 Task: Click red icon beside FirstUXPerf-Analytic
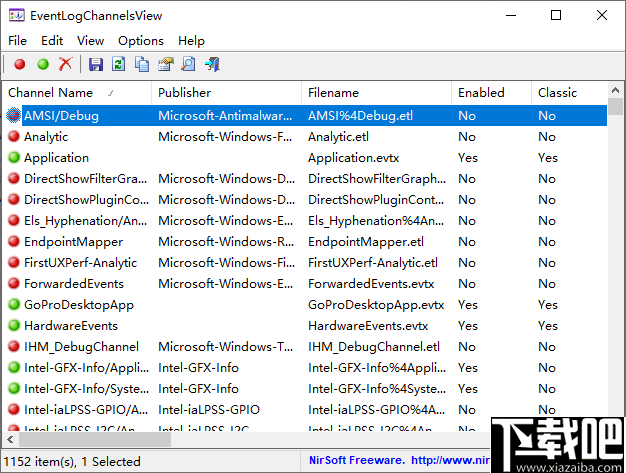coord(14,262)
